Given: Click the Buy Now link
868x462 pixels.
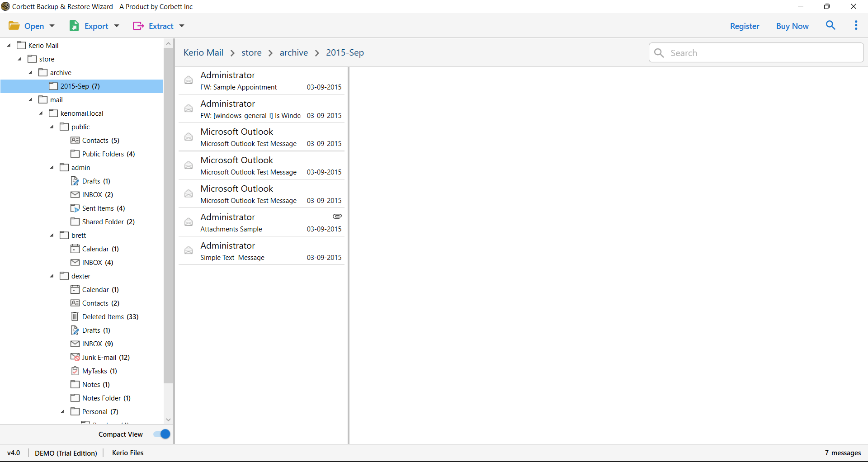Looking at the screenshot, I should coord(792,26).
